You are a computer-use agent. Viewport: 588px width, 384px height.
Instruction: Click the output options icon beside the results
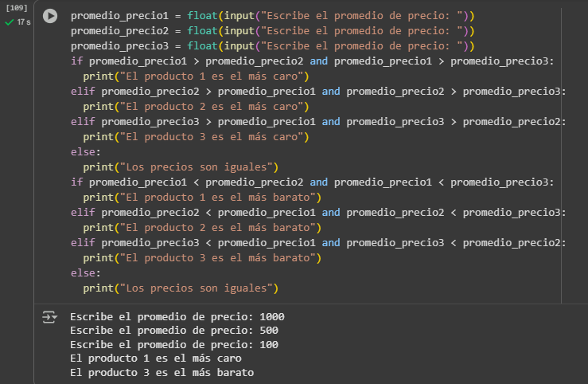coord(49,317)
